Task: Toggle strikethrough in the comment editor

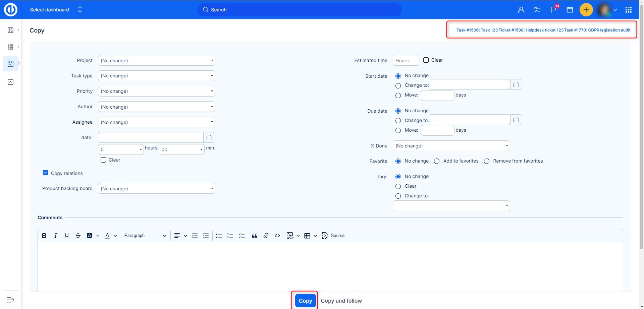Action: pyautogui.click(x=78, y=236)
